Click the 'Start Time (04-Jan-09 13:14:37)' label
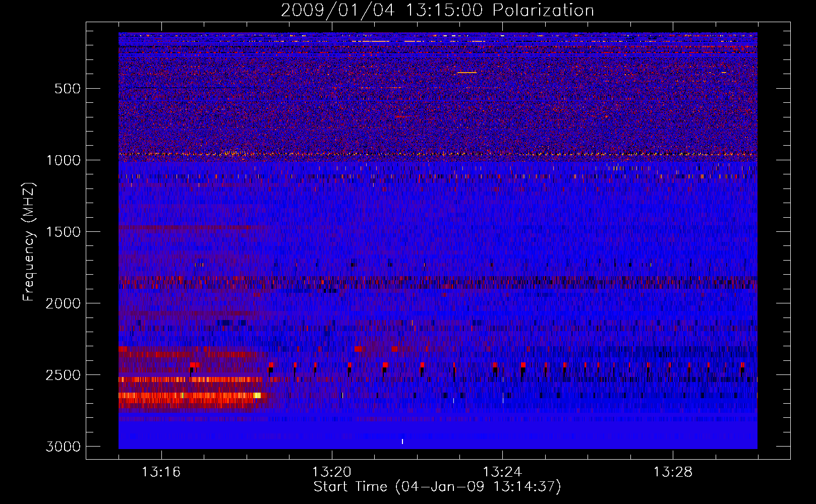The width and height of the screenshot is (816, 504). coord(437,487)
